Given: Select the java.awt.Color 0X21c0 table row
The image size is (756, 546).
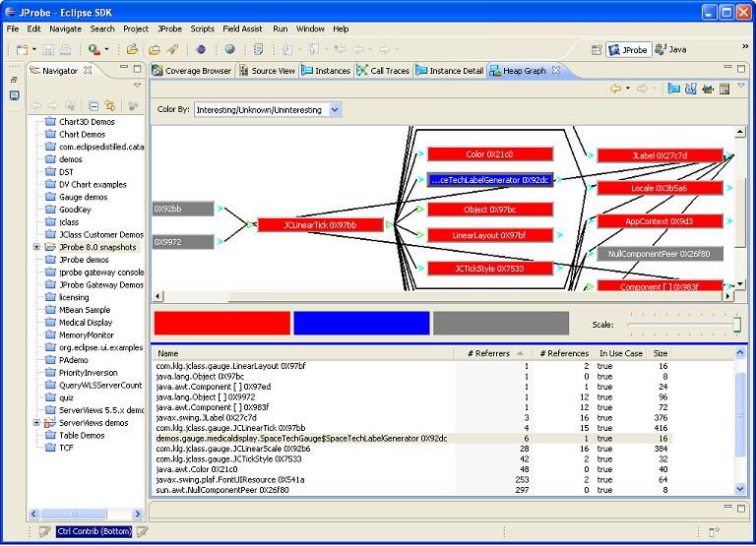Looking at the screenshot, I should pos(412,469).
